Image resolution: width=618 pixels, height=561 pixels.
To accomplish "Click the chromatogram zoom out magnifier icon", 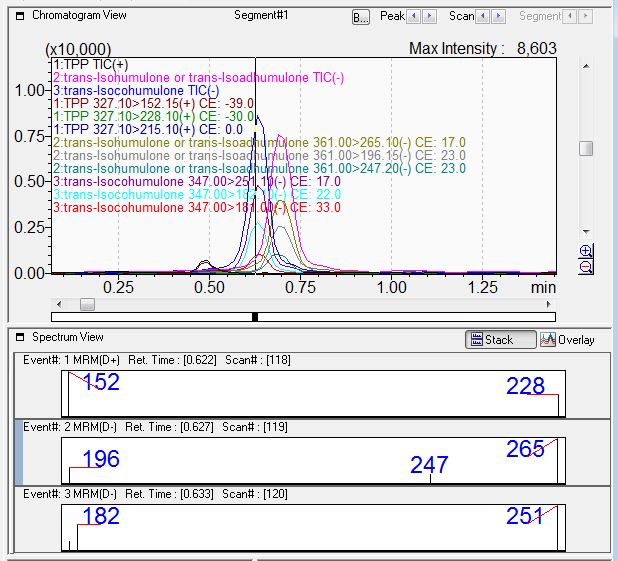I will point(586,266).
